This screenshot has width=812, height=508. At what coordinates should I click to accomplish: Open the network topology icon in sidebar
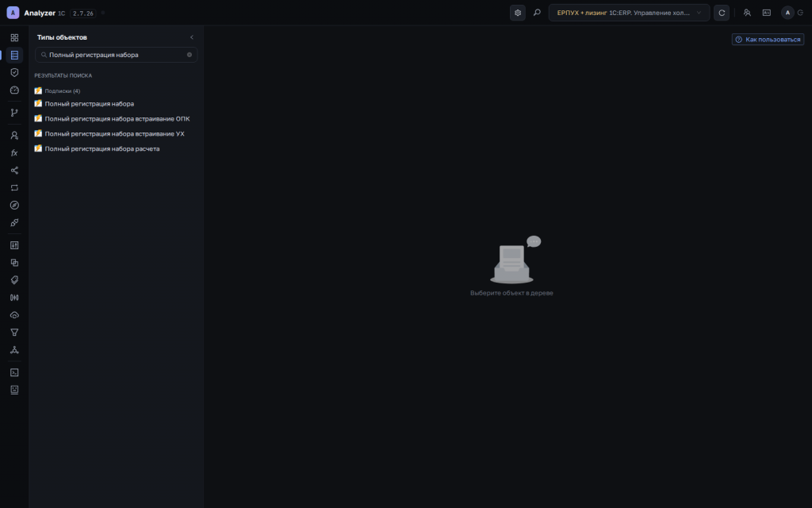(14, 350)
